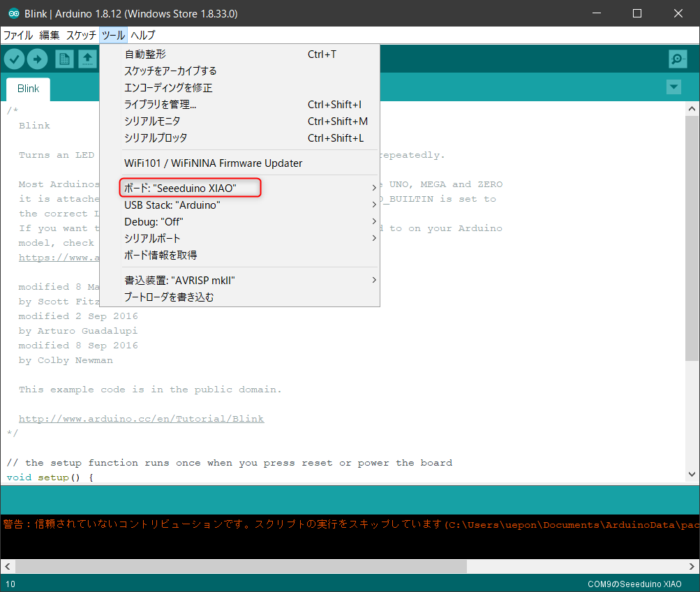Click the Arduino logo in title bar
700x592 pixels.
point(14,13)
